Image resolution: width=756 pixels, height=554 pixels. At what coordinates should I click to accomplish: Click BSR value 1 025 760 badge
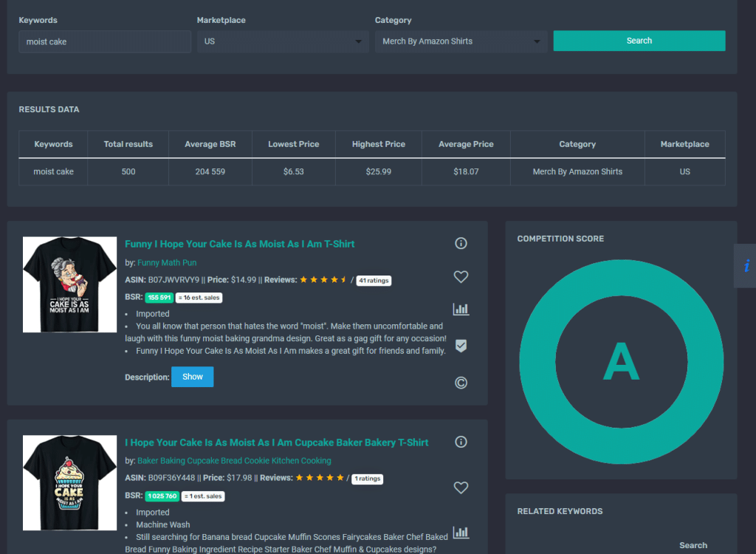coord(162,496)
